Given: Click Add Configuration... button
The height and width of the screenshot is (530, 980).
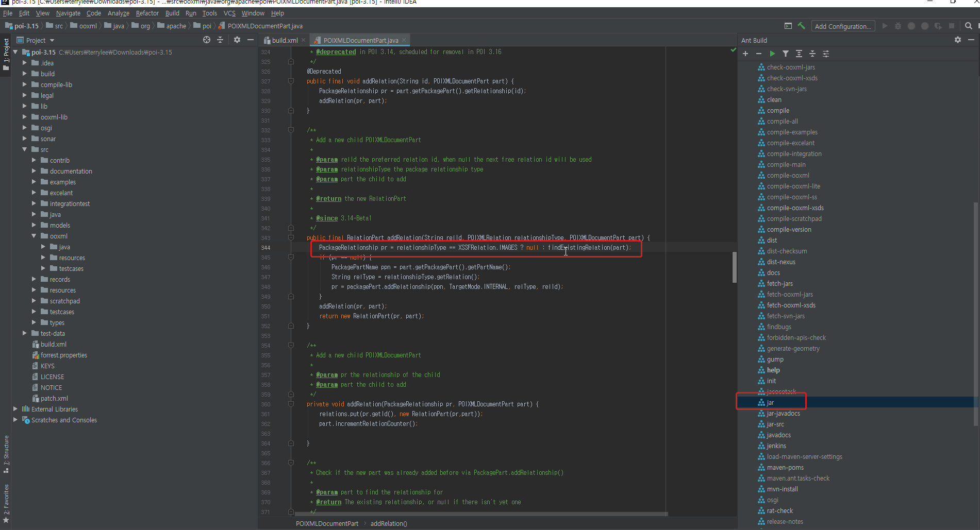Looking at the screenshot, I should (843, 26).
